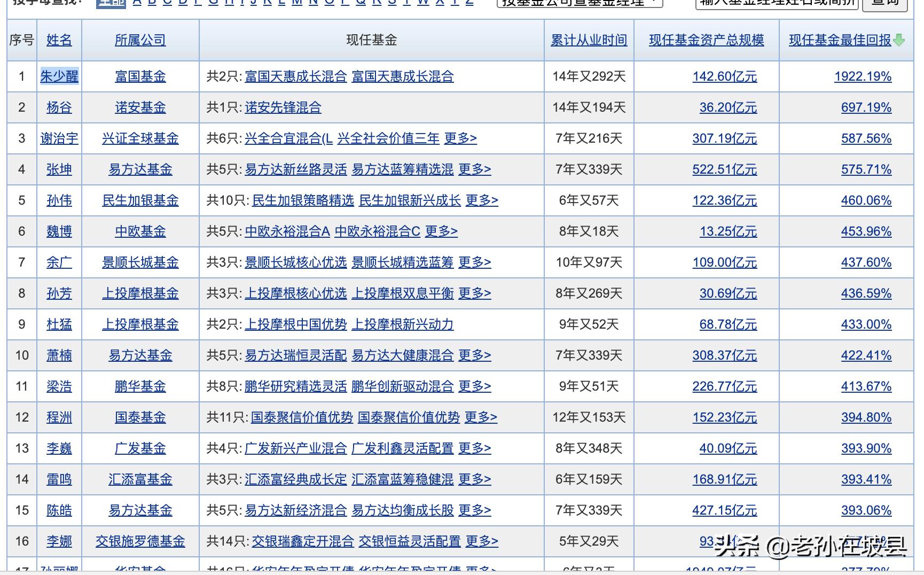Expand 更多> next to 民生加银新兴成长
924x575 pixels.
coord(482,200)
